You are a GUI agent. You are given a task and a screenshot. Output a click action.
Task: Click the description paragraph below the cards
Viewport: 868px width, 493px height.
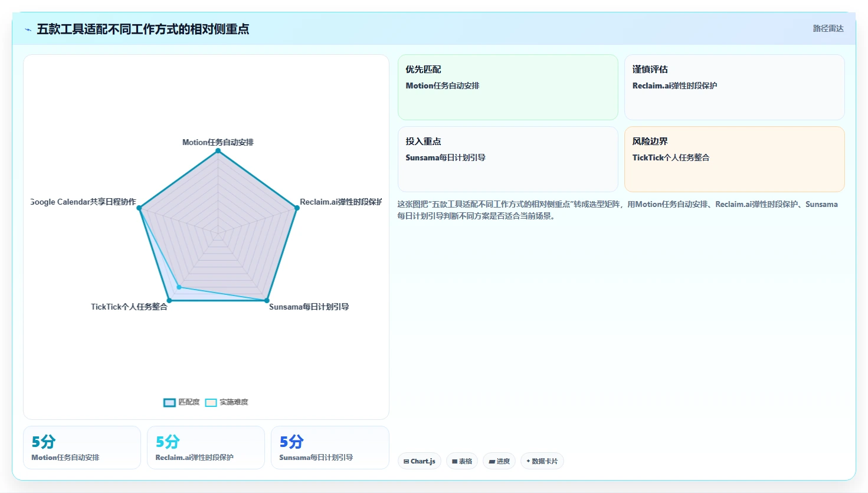[617, 210]
